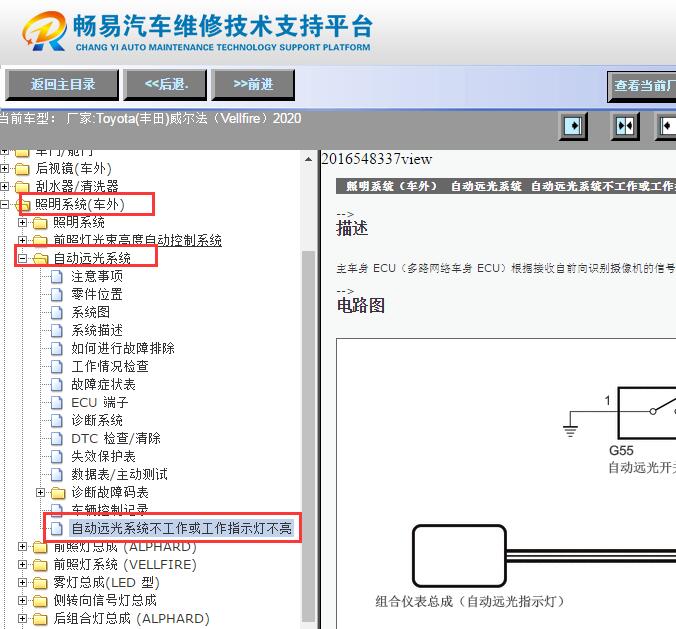Image resolution: width=676 pixels, height=629 pixels.
Task: Expand the 后视镜(车外) folder
Action: point(5,169)
